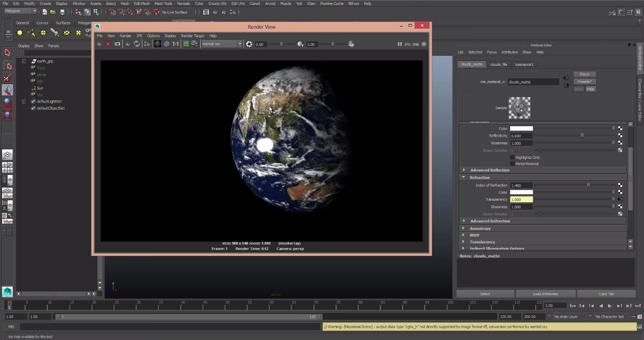The height and width of the screenshot is (340, 644).
Task: Check the Metal Material option
Action: [x=512, y=163]
